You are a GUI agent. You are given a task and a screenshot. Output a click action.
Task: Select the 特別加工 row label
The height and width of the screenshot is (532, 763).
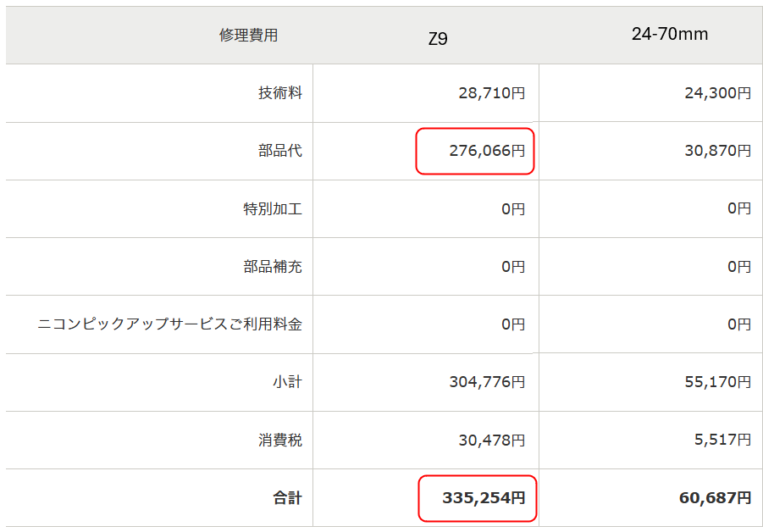coord(273,208)
